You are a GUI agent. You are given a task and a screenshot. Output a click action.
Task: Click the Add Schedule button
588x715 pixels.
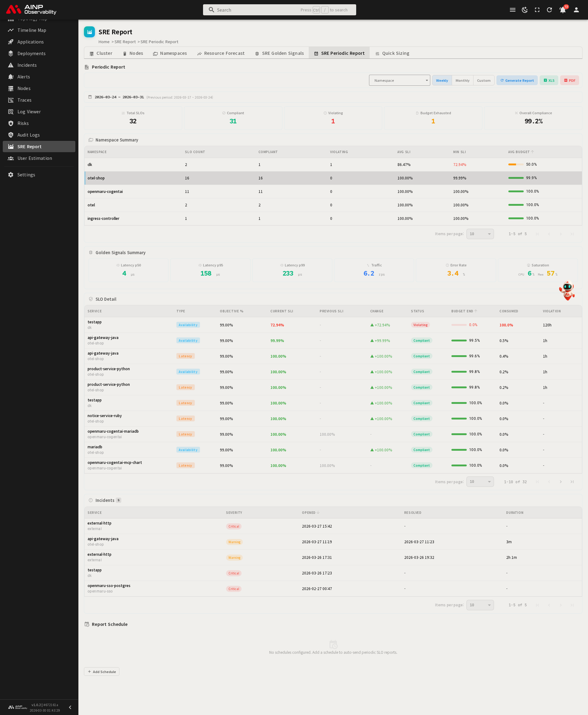[102, 672]
